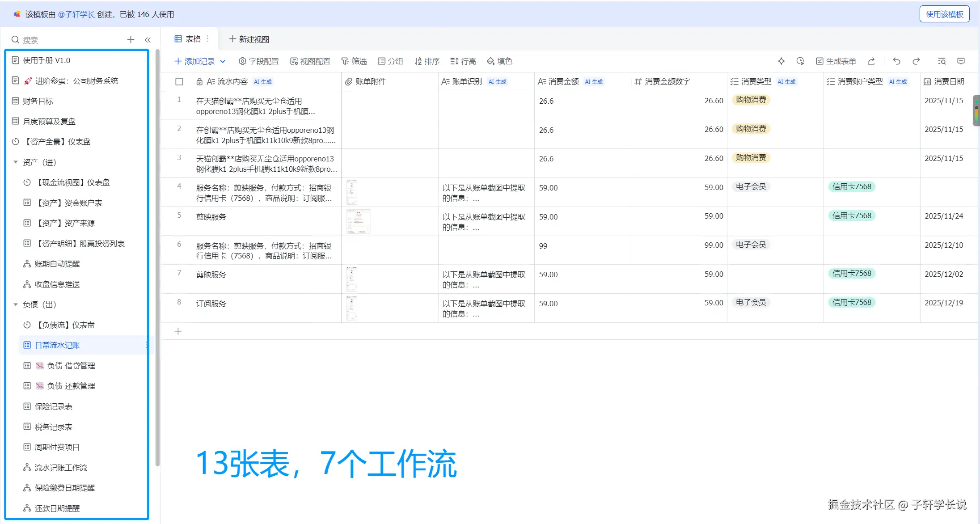Viewport: 980px width, 524px height.
Task: Open the comments panel icon
Action: click(961, 61)
